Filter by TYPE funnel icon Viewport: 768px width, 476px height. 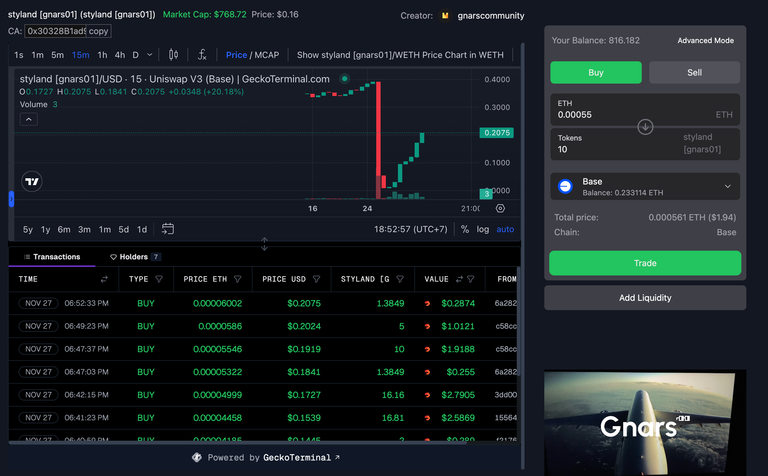click(159, 279)
